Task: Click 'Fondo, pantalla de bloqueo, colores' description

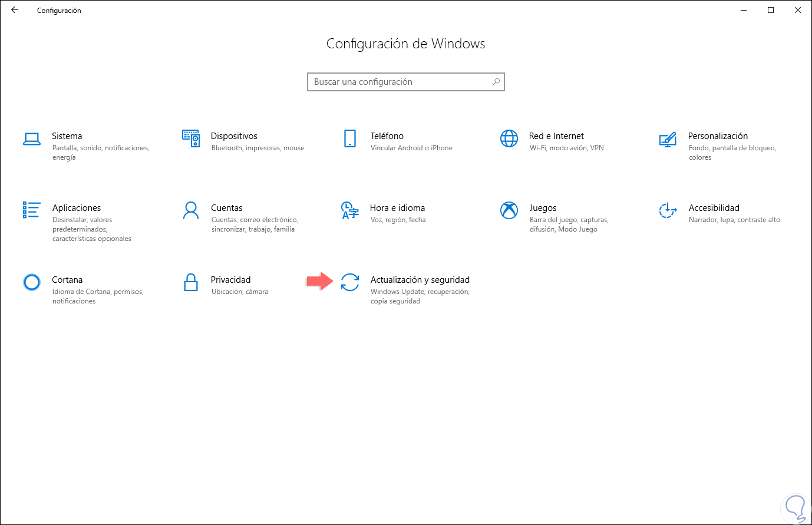Action: coord(732,153)
